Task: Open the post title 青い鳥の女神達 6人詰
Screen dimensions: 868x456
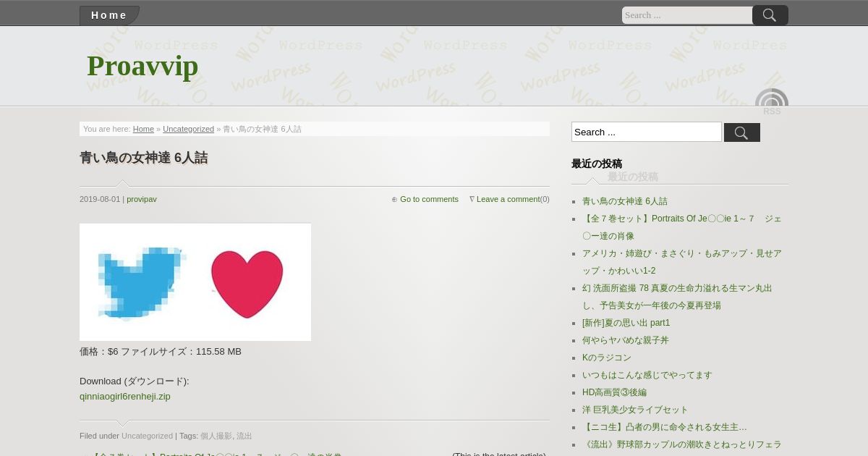Action: tap(144, 158)
